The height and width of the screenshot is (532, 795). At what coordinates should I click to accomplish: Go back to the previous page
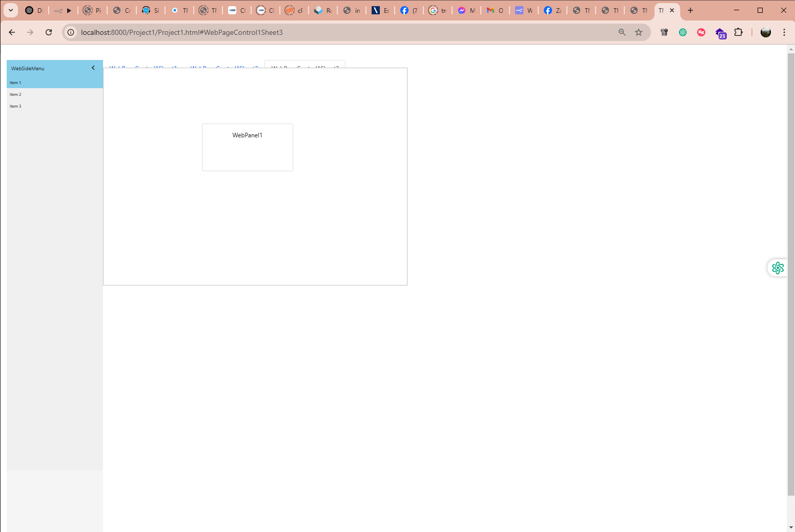click(12, 32)
